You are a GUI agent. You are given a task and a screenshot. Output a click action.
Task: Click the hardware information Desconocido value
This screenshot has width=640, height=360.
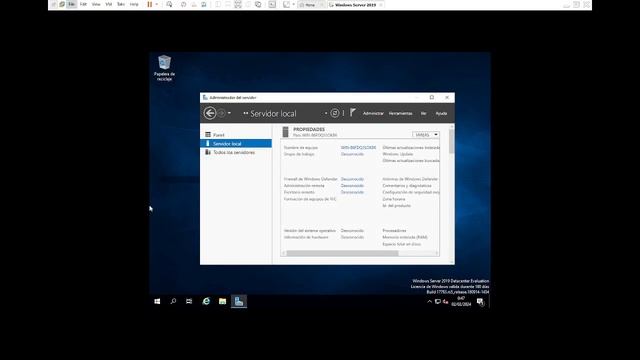tap(352, 237)
